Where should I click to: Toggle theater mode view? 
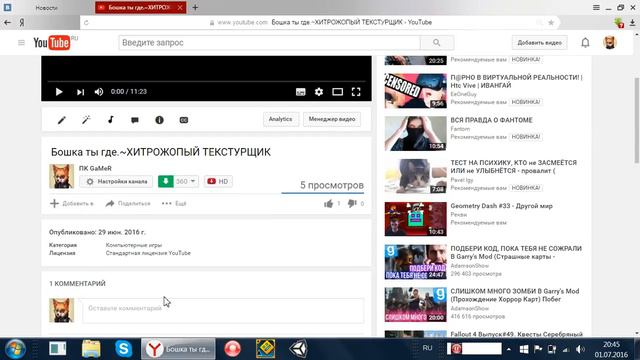[x=338, y=92]
